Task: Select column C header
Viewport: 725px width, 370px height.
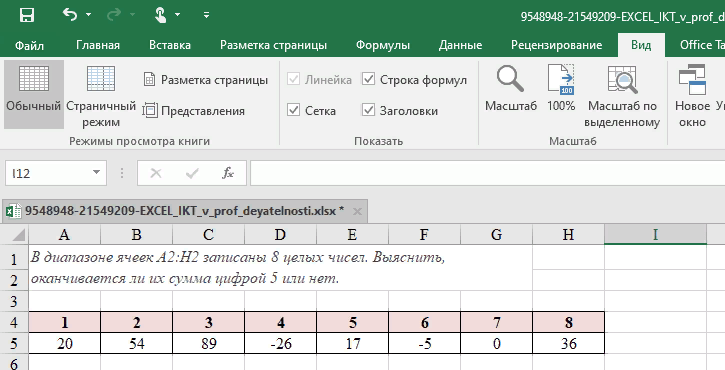Action: pos(209,235)
